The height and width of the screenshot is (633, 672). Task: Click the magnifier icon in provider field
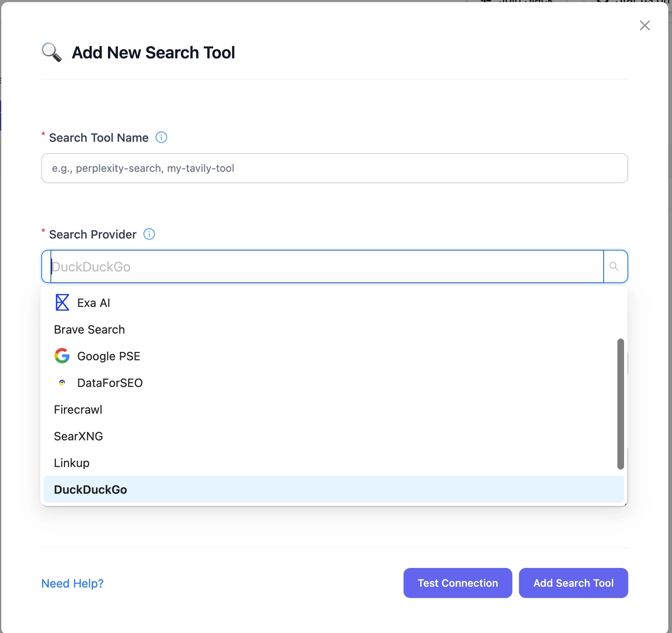pos(614,266)
